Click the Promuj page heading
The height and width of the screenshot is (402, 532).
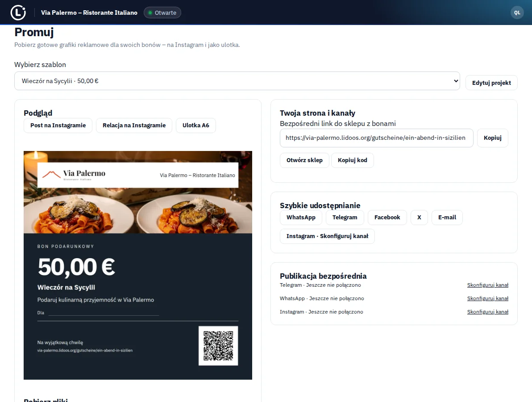34,32
